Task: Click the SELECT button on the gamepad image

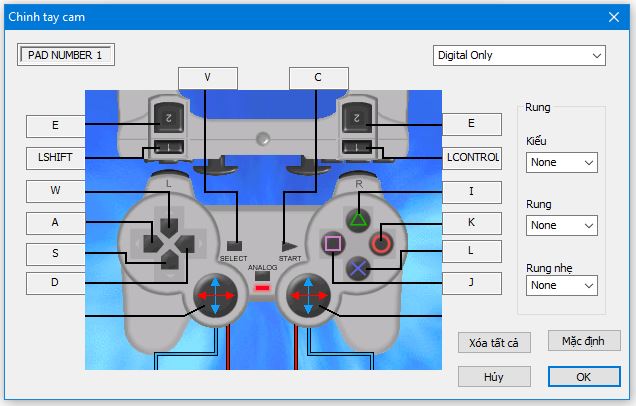Action: (234, 246)
